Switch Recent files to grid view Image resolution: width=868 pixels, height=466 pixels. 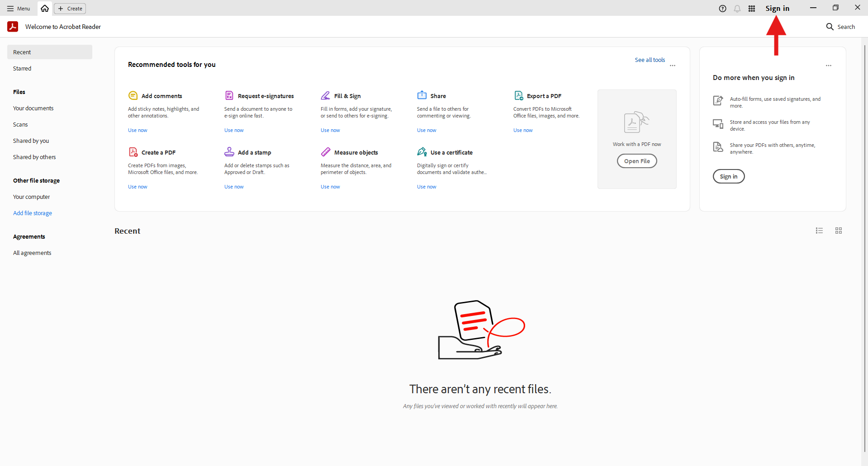[839, 231]
